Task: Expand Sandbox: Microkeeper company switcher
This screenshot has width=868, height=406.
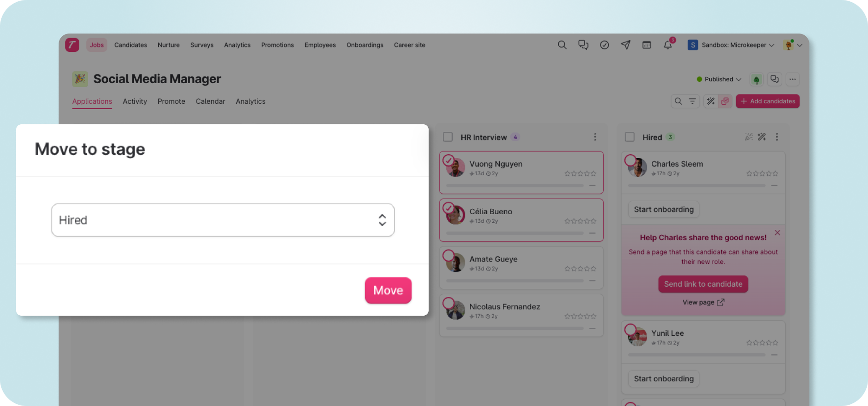Action: 738,45
